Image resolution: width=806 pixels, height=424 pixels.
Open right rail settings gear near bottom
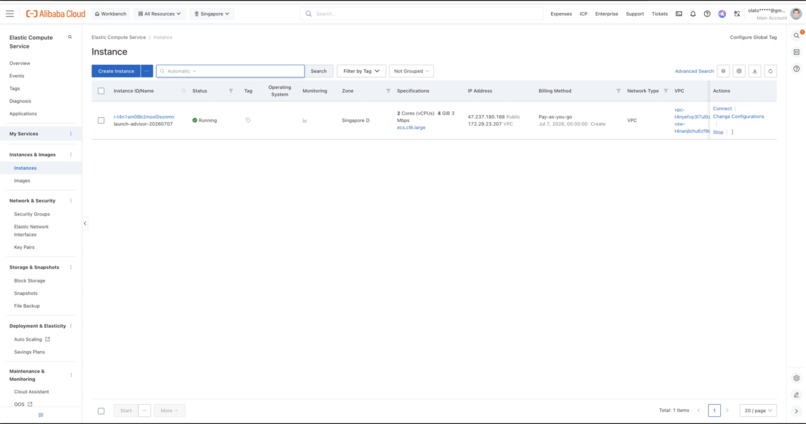pos(796,378)
